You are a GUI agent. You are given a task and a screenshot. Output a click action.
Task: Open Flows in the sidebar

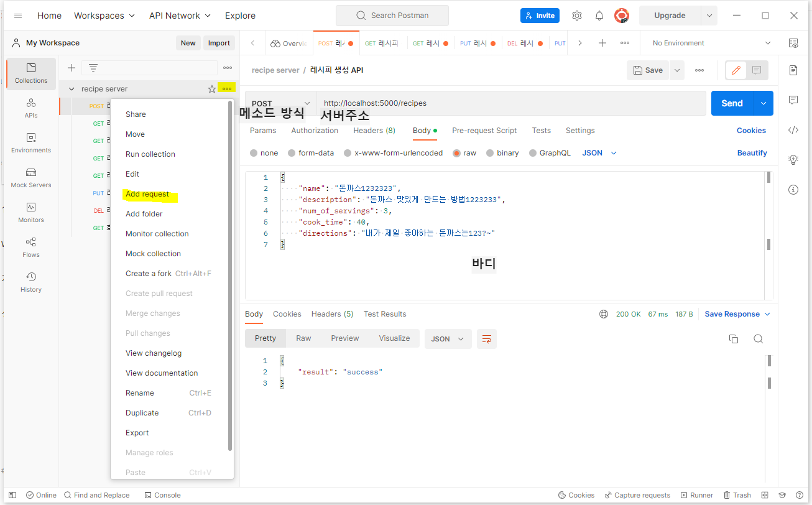[x=31, y=247]
